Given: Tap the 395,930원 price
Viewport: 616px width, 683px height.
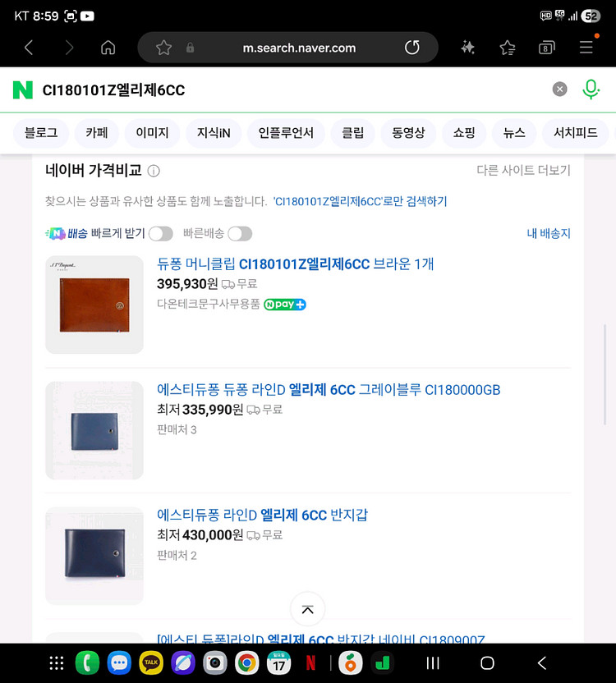Looking at the screenshot, I should pos(187,284).
